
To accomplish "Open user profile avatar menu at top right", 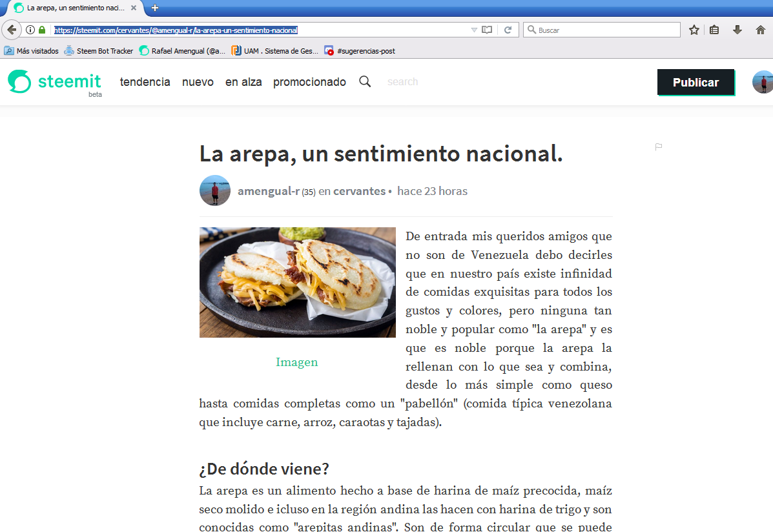I will 763,82.
